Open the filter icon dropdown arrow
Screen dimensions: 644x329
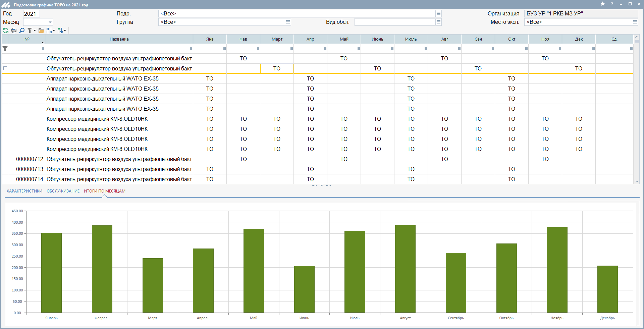[35, 31]
